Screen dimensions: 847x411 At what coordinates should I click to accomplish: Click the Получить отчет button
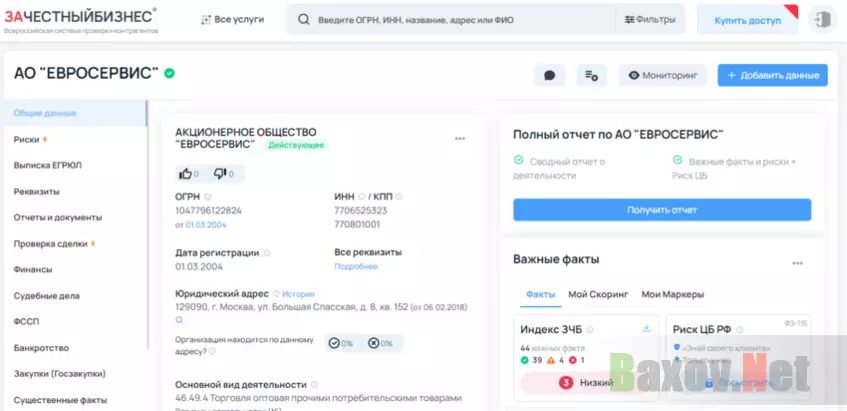pos(662,210)
